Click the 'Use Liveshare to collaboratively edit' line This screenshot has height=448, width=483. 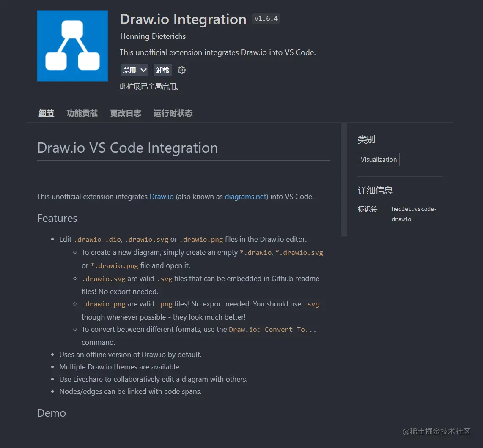click(x=154, y=380)
